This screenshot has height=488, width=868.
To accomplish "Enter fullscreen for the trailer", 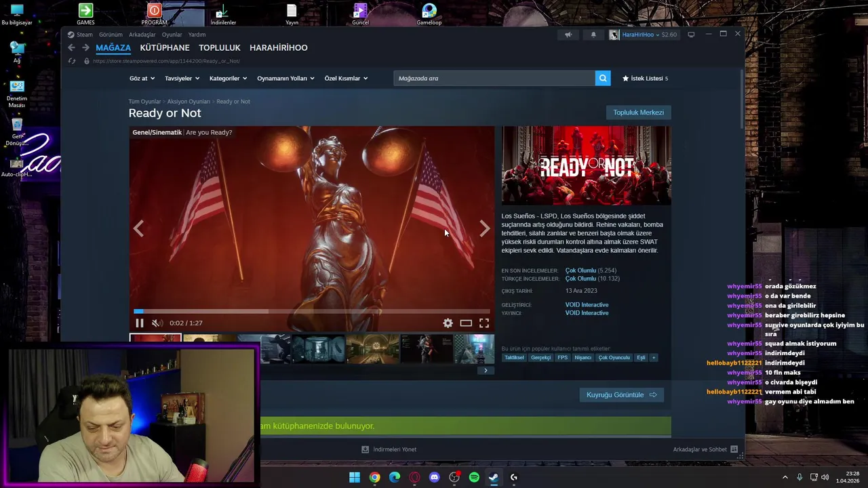I will point(484,323).
